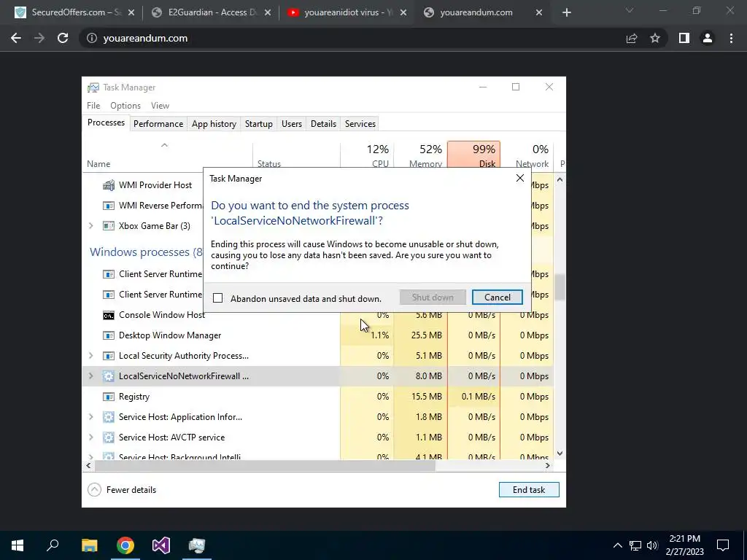The image size is (747, 560).
Task: Go back in browser history
Action: [x=16, y=38]
